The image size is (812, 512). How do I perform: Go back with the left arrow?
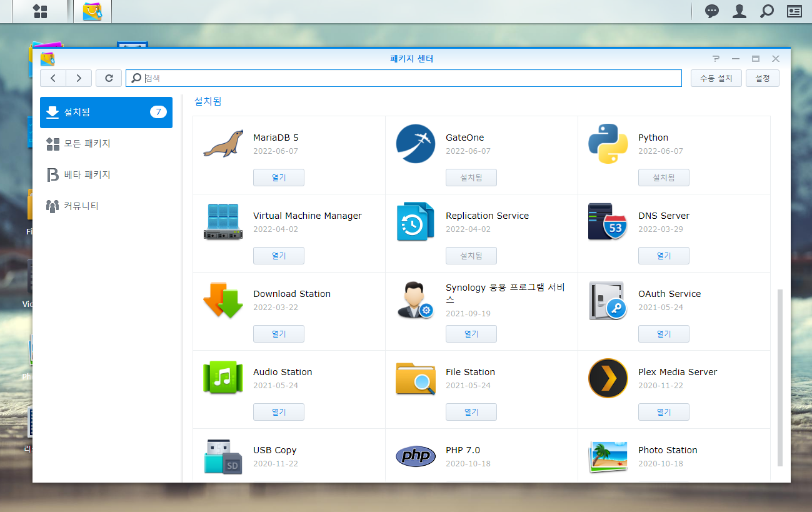pyautogui.click(x=53, y=78)
